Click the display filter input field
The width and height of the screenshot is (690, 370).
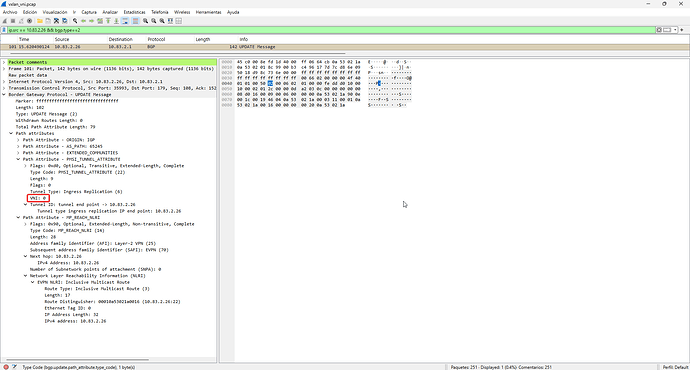pyautogui.click(x=331, y=30)
